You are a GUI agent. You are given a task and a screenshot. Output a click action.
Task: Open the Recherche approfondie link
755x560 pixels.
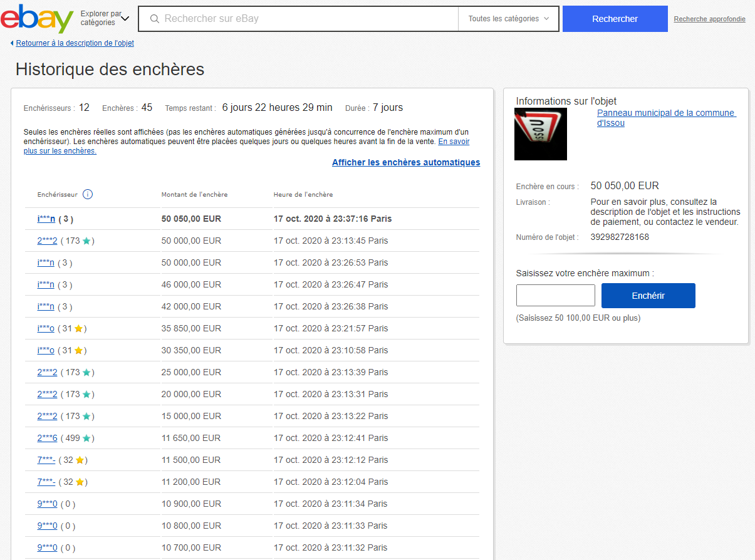point(709,19)
